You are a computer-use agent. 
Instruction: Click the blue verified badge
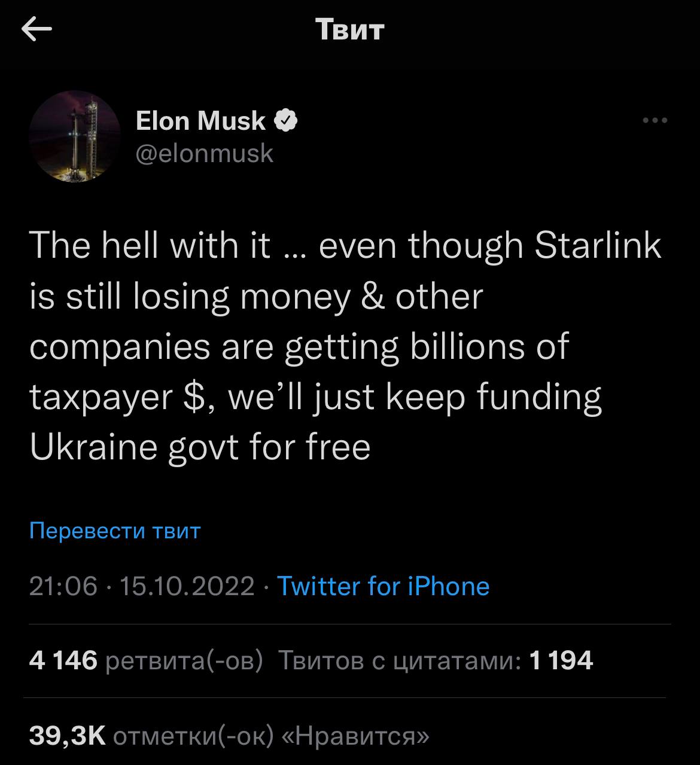click(x=286, y=121)
